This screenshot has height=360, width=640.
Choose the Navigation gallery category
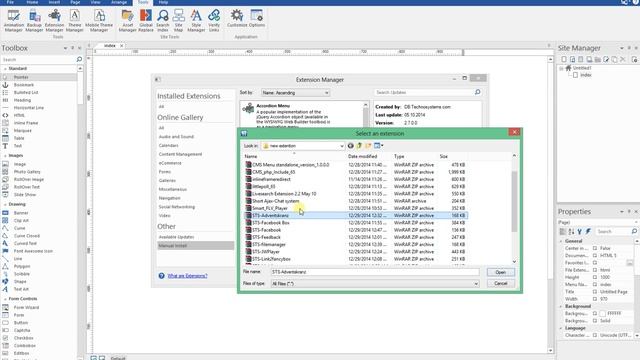point(169,198)
